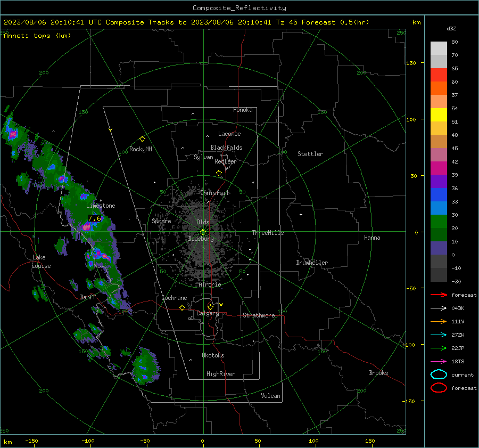Pick the red 60-65 dBZ swatch
Viewport: 479px width, 448px height.
(439, 75)
